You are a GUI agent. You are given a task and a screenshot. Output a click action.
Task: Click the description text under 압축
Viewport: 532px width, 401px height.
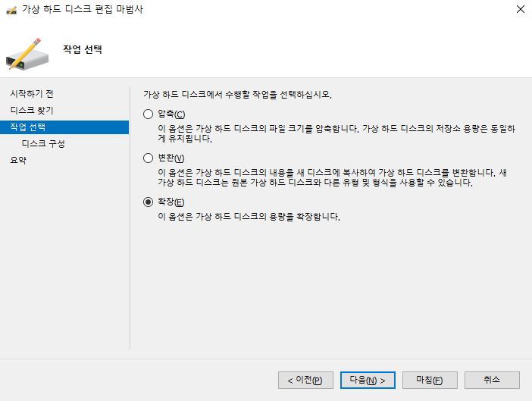point(330,133)
